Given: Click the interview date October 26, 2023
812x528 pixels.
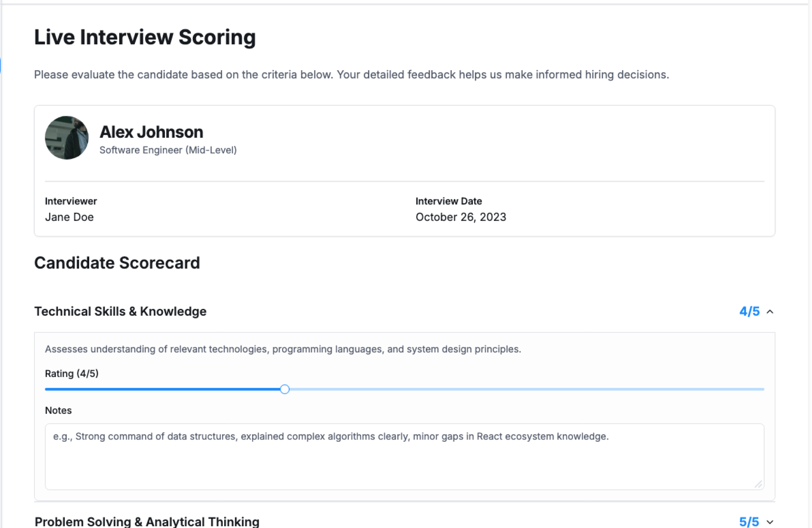Looking at the screenshot, I should pos(461,217).
